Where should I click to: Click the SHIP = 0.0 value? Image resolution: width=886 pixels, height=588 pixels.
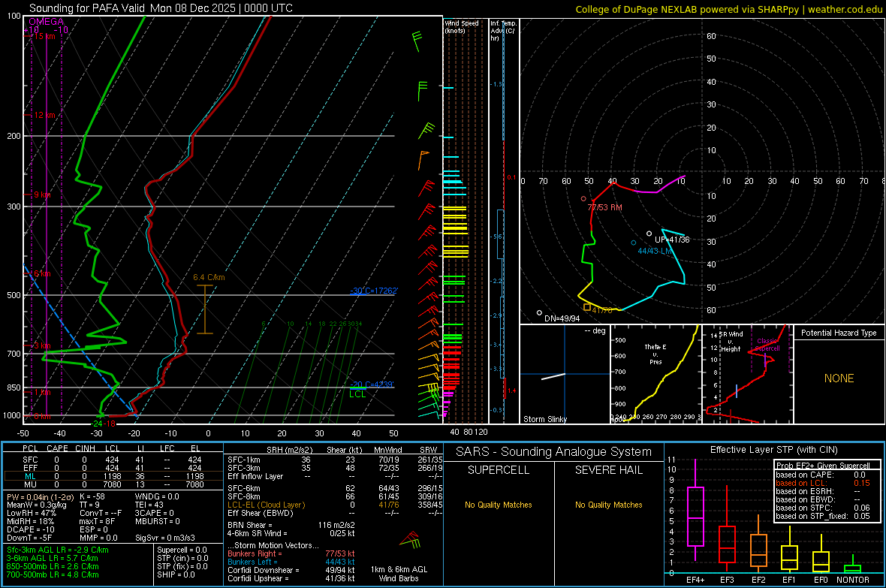[x=176, y=575]
